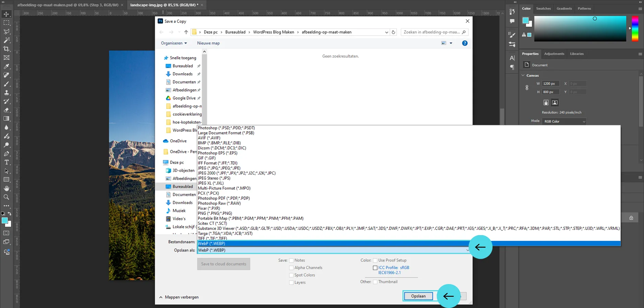Switch to the Swatches tab
The width and height of the screenshot is (644, 308).
(x=543, y=9)
